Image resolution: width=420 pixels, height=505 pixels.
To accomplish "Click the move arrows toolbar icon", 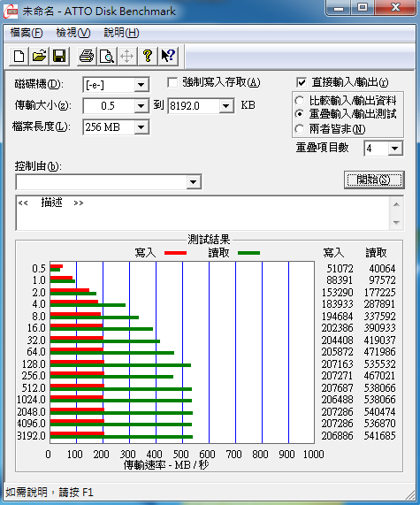I will (x=127, y=56).
